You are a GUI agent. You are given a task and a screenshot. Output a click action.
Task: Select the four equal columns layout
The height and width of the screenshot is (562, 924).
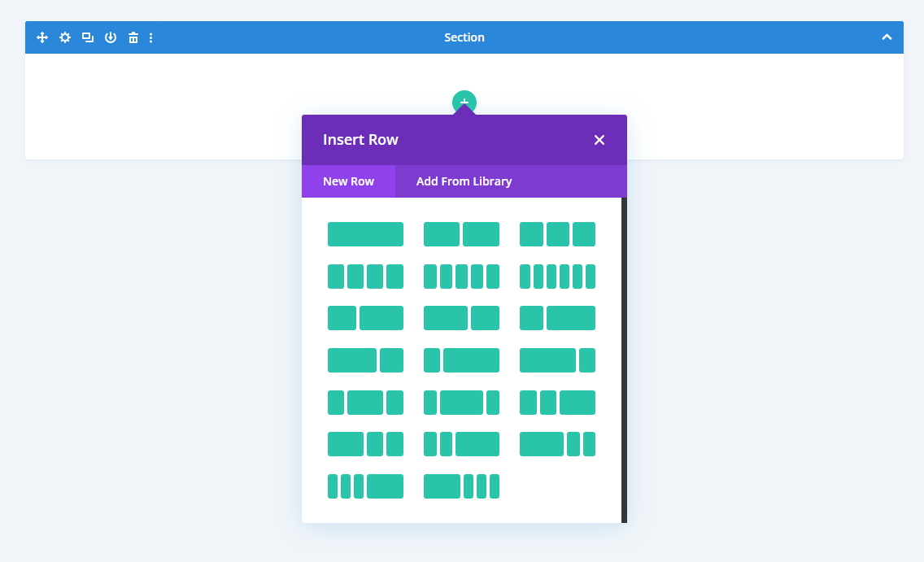365,277
